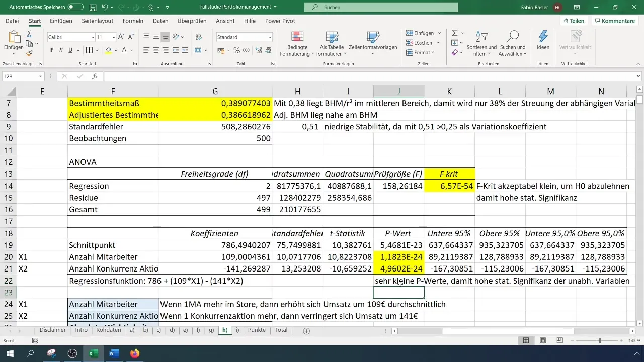The height and width of the screenshot is (362, 644).
Task: Align cell text left
Action: [x=146, y=50]
